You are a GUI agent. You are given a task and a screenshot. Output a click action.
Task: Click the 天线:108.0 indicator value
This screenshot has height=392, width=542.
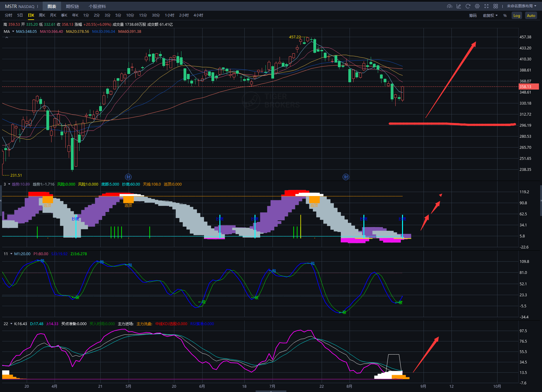(152, 184)
